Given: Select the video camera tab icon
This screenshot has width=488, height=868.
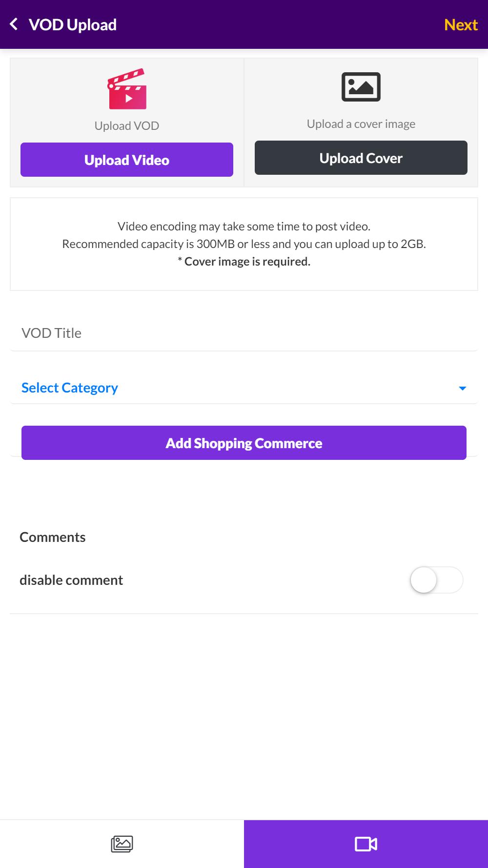Looking at the screenshot, I should point(366,844).
